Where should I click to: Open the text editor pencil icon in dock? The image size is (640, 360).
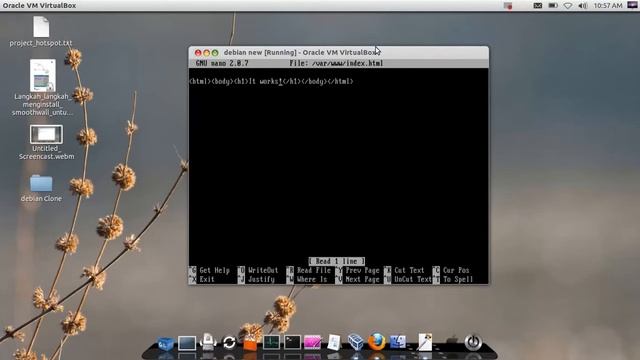click(x=424, y=342)
